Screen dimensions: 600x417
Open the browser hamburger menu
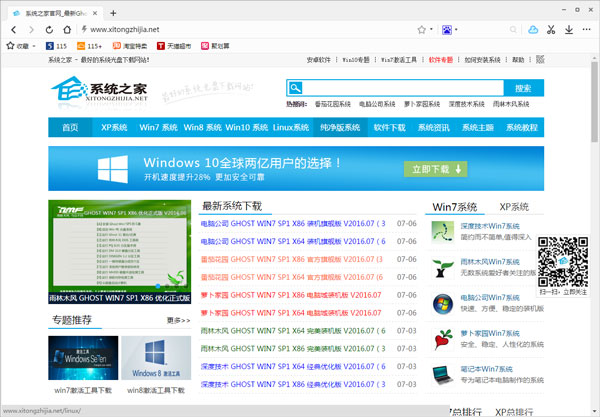pos(588,29)
